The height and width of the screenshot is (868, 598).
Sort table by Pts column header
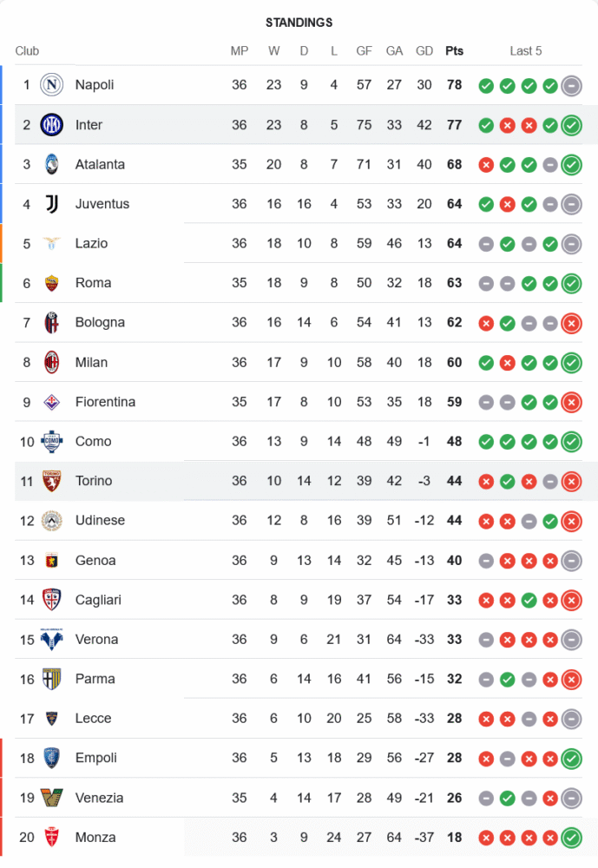(x=454, y=51)
